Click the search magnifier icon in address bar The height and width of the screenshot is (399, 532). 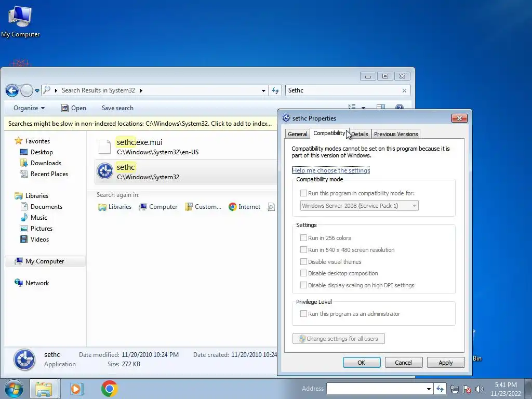[47, 90]
